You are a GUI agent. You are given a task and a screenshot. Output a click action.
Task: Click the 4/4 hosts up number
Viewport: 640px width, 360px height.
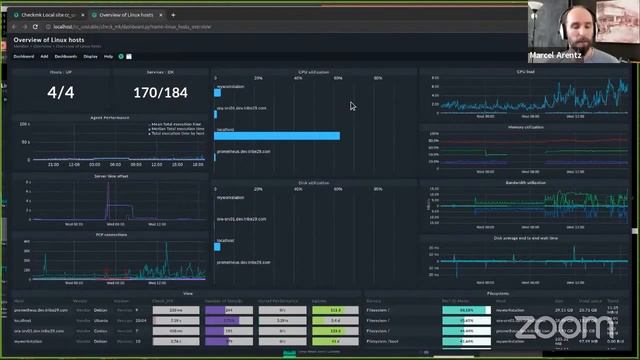point(61,93)
